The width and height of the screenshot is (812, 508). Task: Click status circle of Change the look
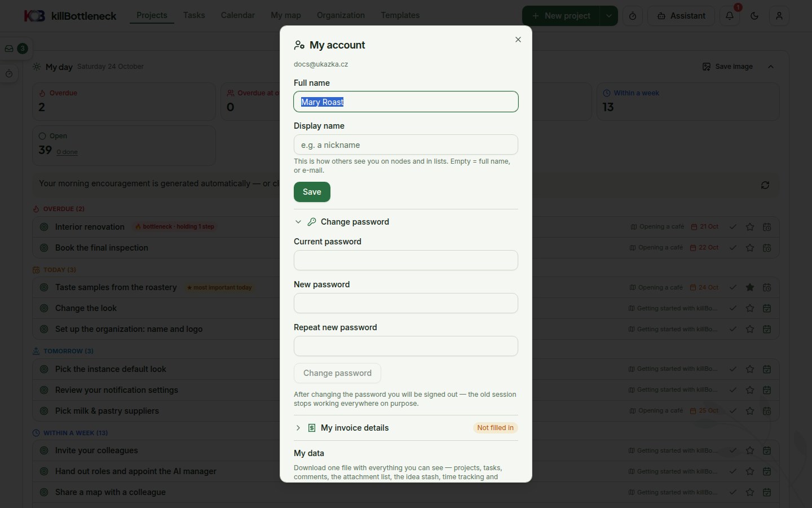(x=44, y=308)
